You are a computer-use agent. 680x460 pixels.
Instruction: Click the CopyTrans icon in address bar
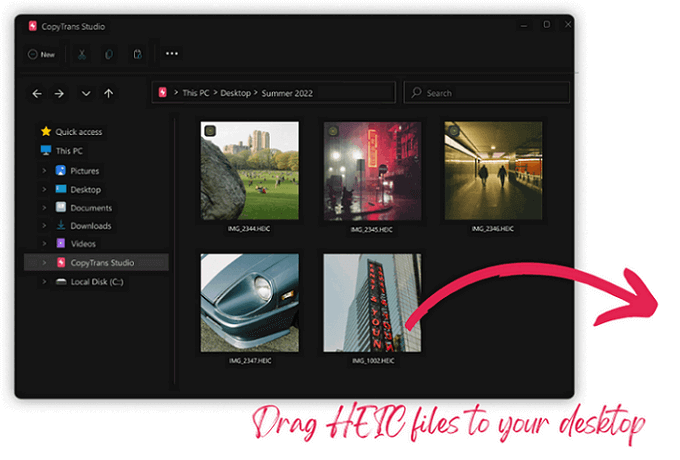pos(163,92)
